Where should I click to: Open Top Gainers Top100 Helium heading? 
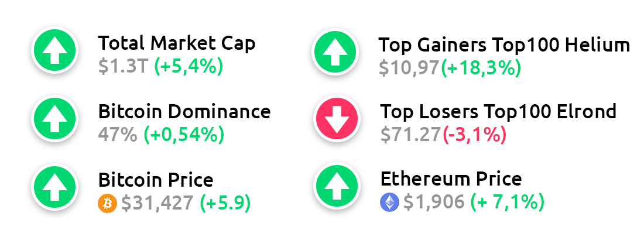point(504,45)
